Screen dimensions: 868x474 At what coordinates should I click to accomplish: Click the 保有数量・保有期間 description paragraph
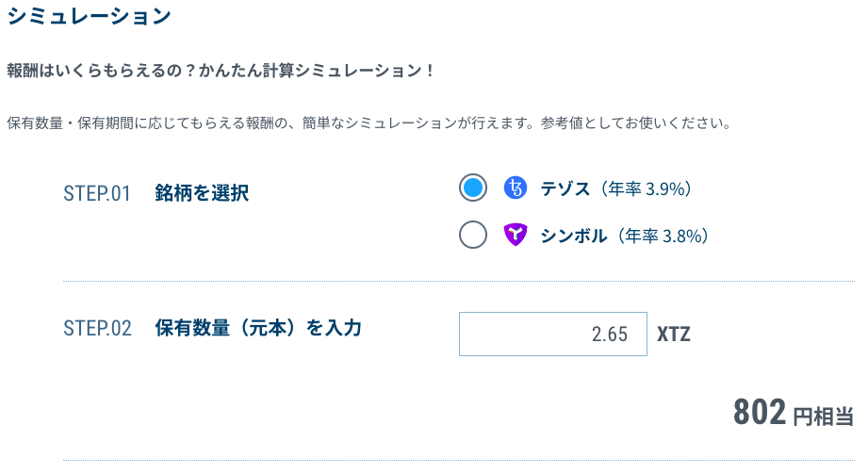(369, 123)
